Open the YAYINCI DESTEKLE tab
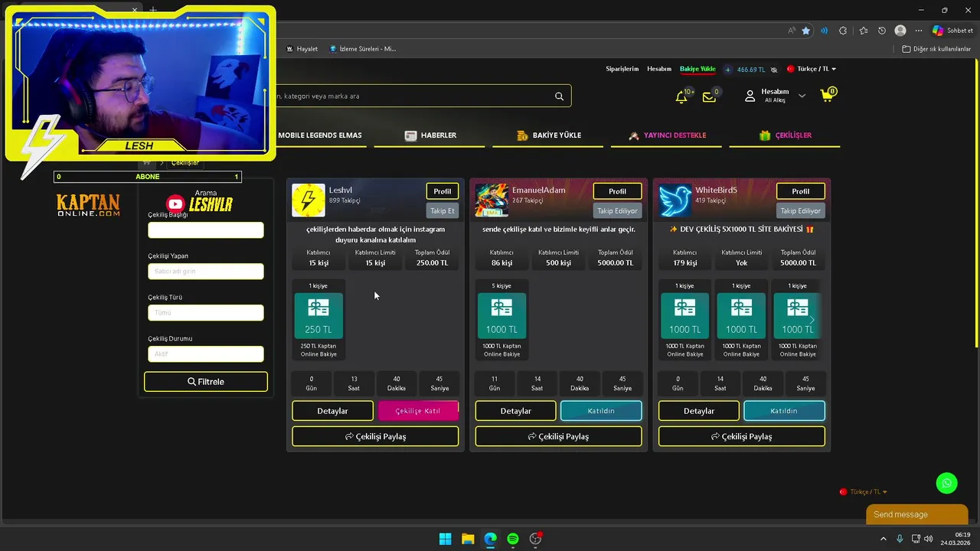The image size is (980, 551). pyautogui.click(x=667, y=135)
